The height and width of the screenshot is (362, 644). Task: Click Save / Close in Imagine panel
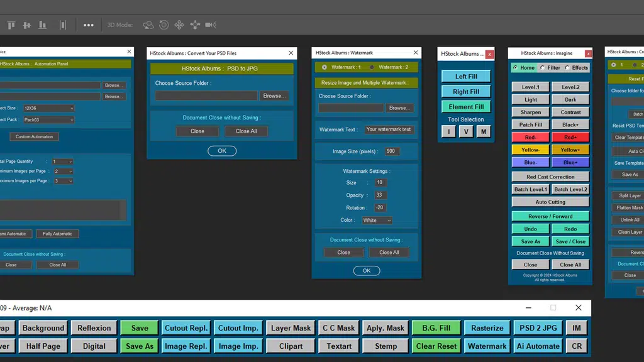570,241
